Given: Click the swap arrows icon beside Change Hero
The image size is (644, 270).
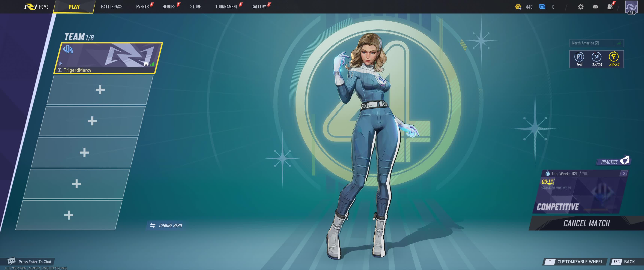Looking at the screenshot, I should tap(153, 225).
